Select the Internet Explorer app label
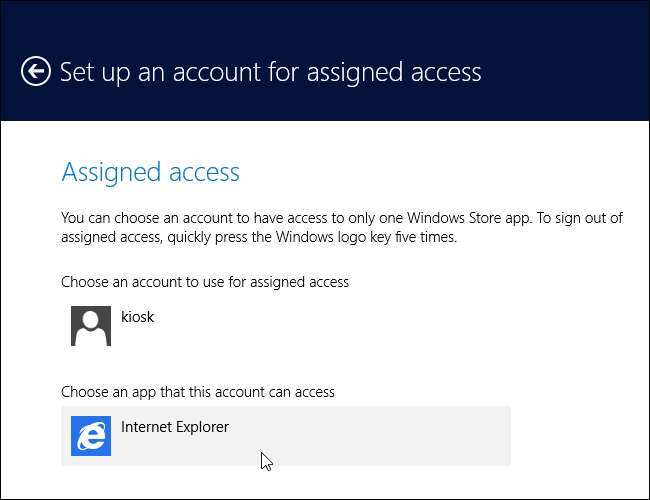Viewport: 650px width, 500px height. (175, 427)
